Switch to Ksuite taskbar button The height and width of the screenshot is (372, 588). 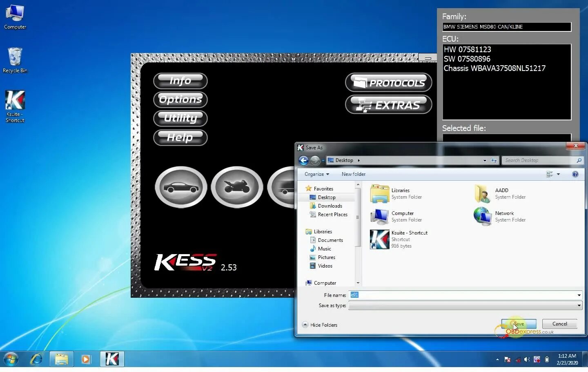(112, 359)
